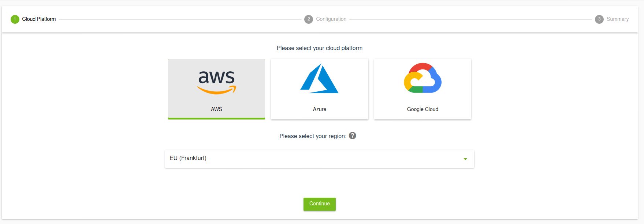Pick the Google Cloud platform card
This screenshot has height=224, width=644.
coord(422,89)
